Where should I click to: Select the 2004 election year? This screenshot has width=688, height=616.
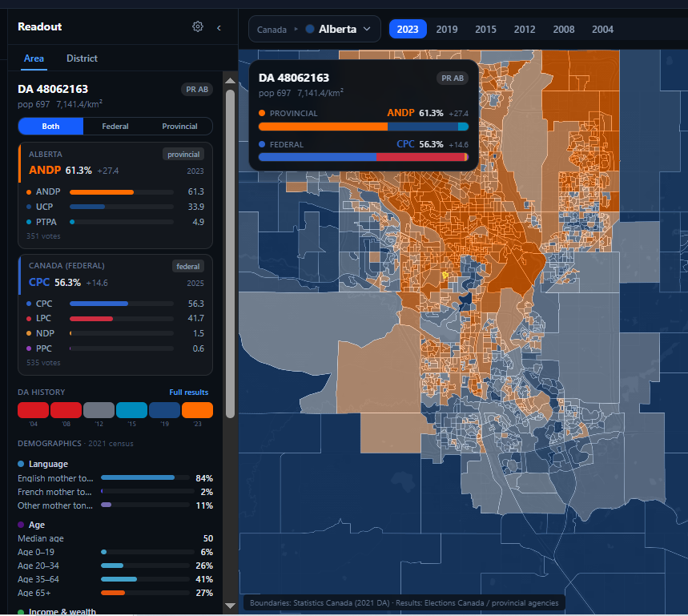(x=602, y=30)
